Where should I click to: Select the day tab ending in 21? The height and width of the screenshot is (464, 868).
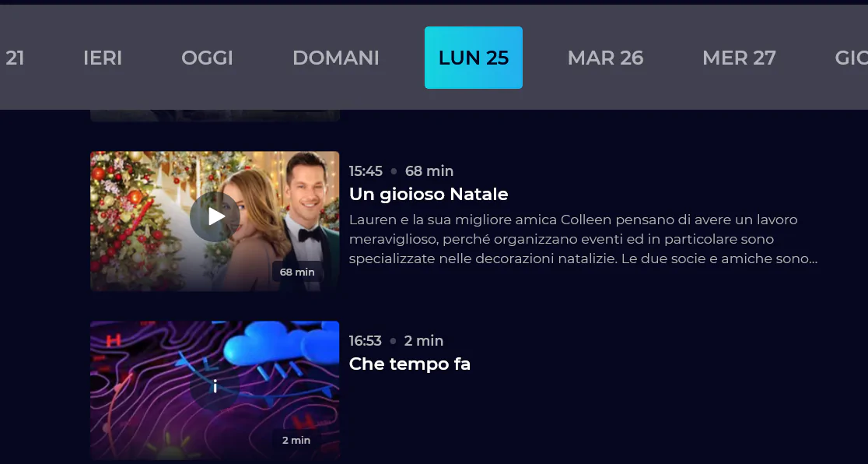click(x=15, y=58)
